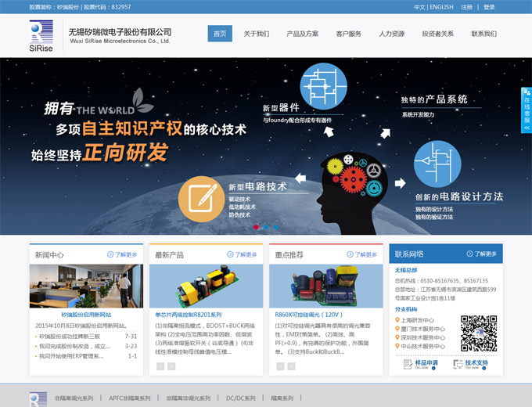Open the 非隔离调光系列 footer link
The width and height of the screenshot is (532, 407).
point(74,398)
